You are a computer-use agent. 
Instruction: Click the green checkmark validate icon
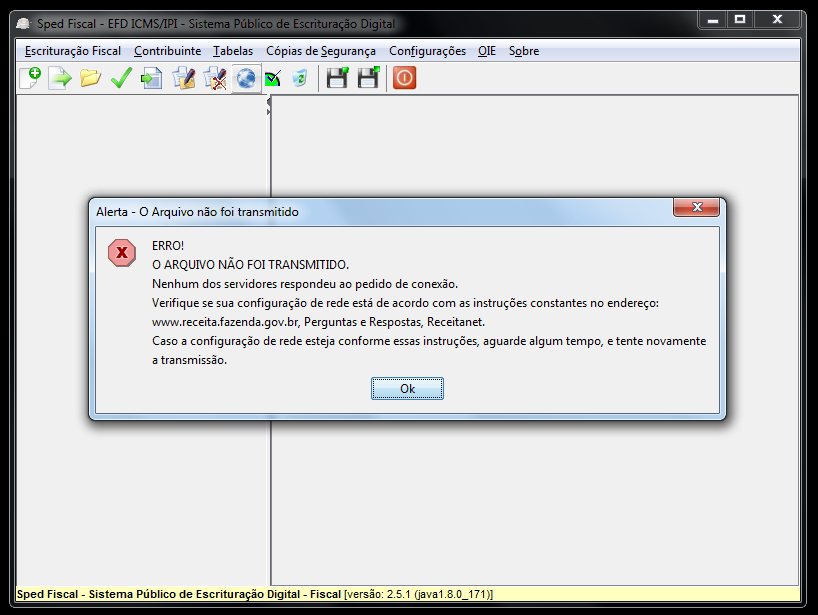121,78
